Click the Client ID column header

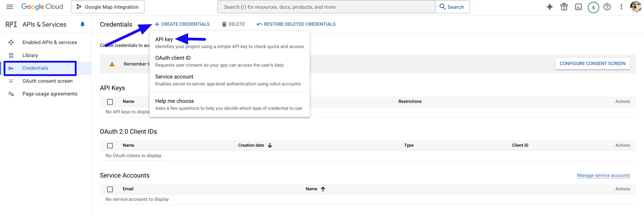[x=520, y=145]
